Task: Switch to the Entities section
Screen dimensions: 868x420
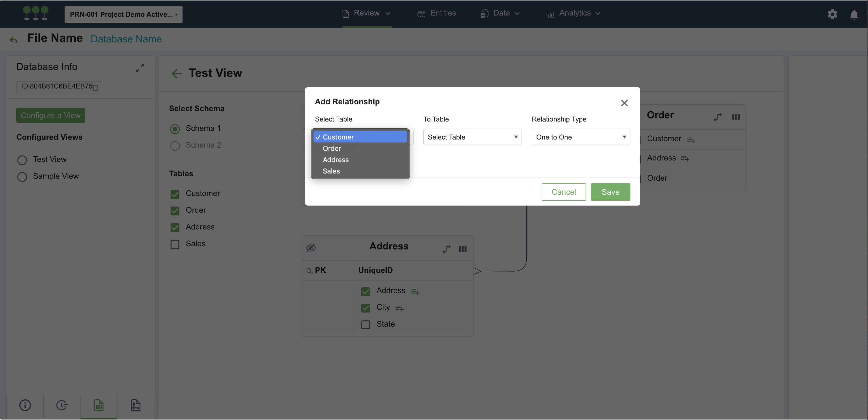Action: 437,13
